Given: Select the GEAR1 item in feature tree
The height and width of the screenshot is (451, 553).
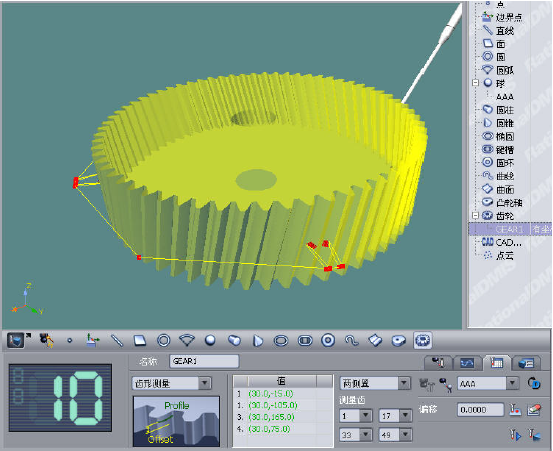Looking at the screenshot, I should (x=510, y=229).
